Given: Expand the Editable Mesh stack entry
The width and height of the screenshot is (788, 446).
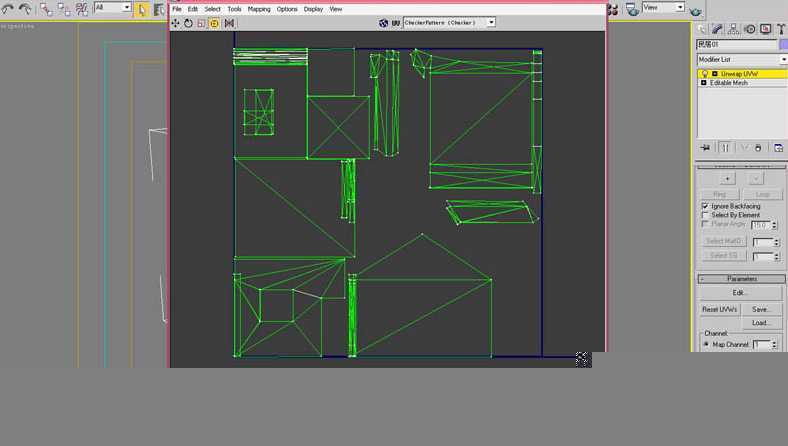Looking at the screenshot, I should (x=704, y=83).
